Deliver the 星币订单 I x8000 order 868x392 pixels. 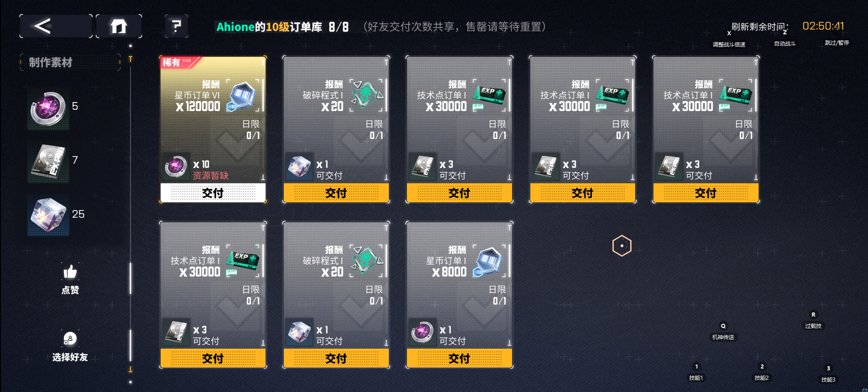459,358
